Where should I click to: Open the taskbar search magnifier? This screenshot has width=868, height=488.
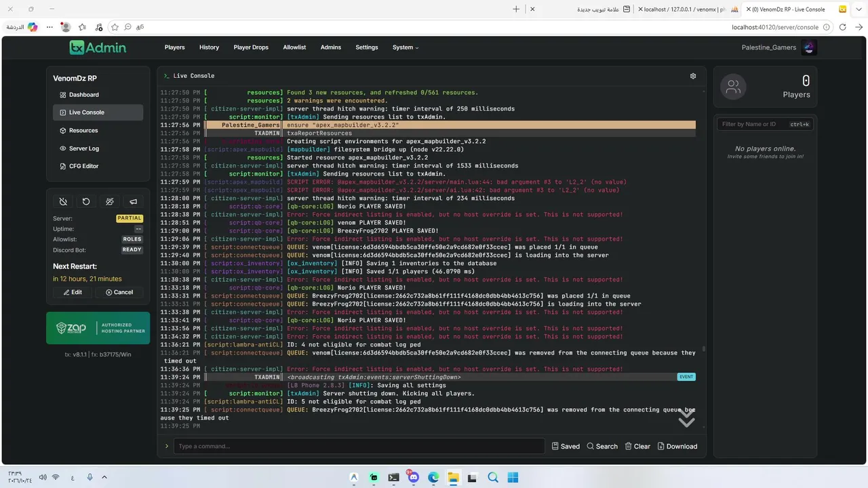tap(493, 477)
